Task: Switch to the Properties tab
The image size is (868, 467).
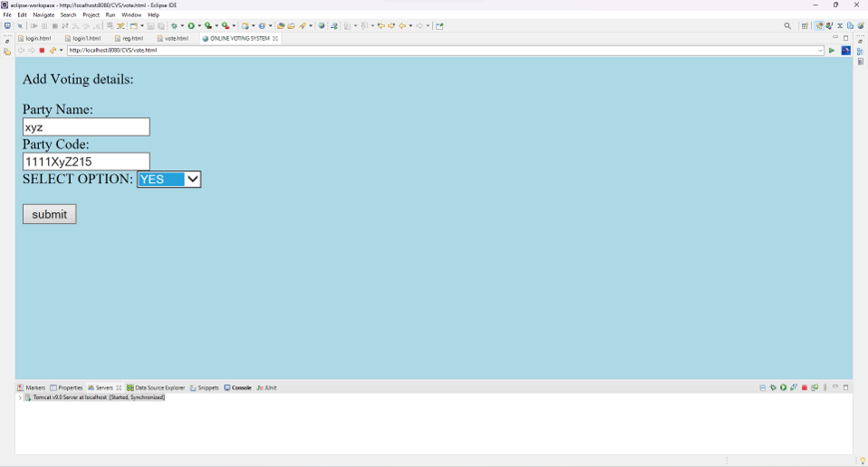Action: tap(66, 388)
